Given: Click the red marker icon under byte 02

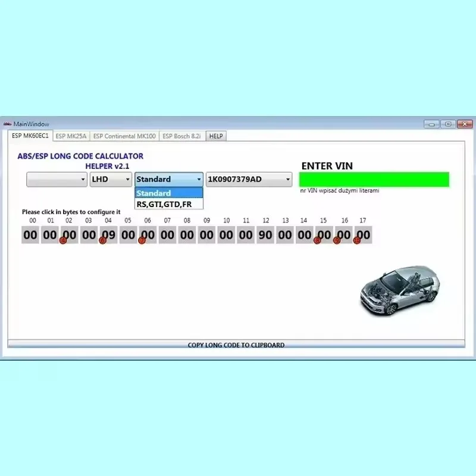Looking at the screenshot, I should (x=63, y=240).
